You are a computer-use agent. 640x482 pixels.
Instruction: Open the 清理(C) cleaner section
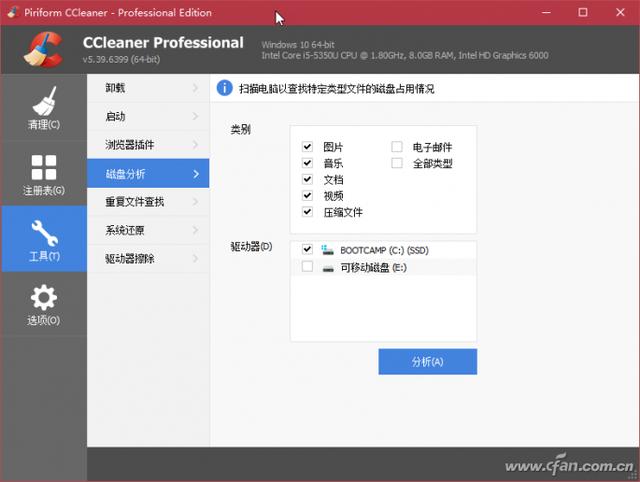pos(44,108)
